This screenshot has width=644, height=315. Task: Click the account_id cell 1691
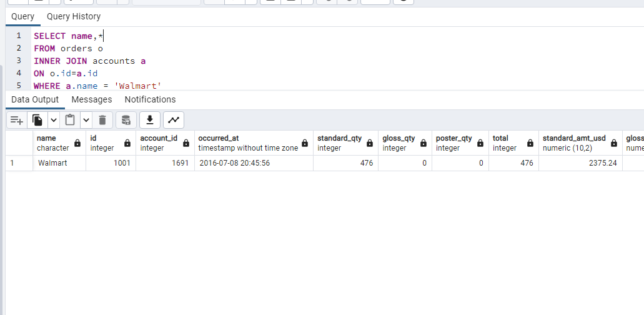point(165,163)
